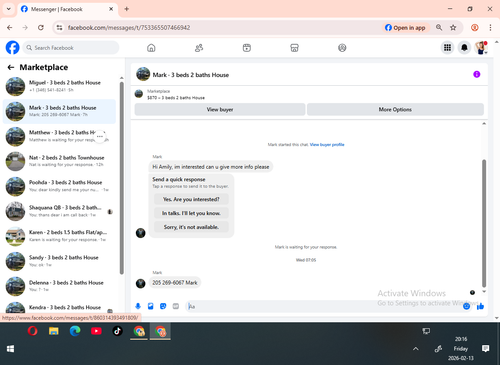Viewport: 500px width, 365px height.
Task: Open Nat's 2 beds 2 baths Townhouse chat
Action: 59,161
